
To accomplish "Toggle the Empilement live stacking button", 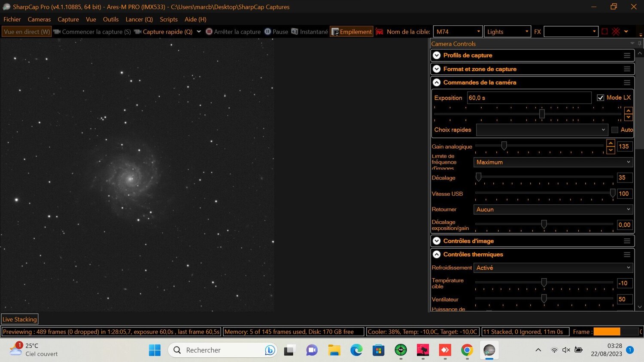I will pyautogui.click(x=352, y=32).
